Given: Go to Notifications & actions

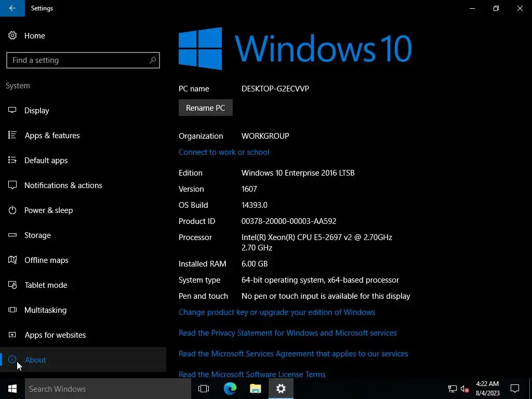Looking at the screenshot, I should tap(63, 185).
